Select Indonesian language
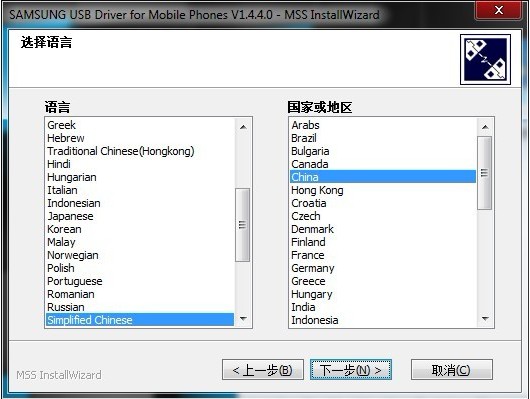 pos(140,203)
